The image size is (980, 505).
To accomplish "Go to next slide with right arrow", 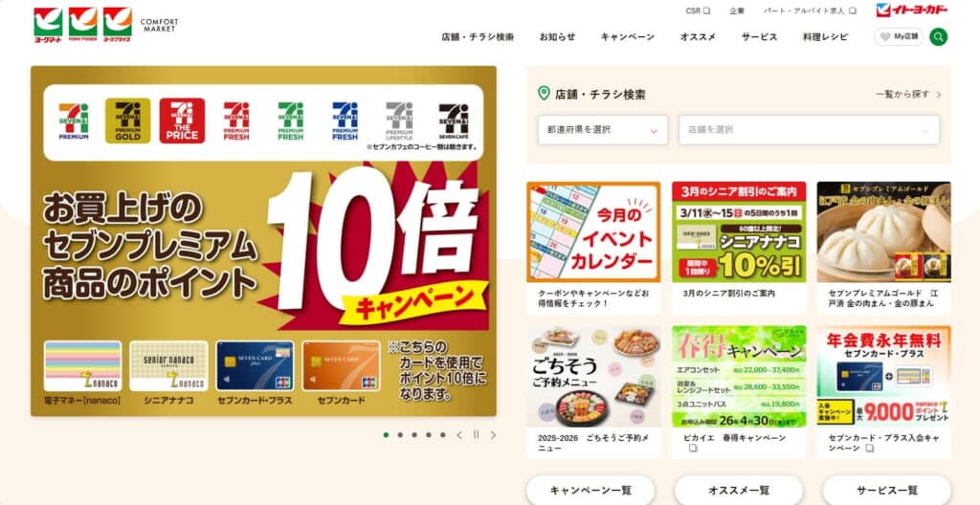I will pyautogui.click(x=493, y=435).
